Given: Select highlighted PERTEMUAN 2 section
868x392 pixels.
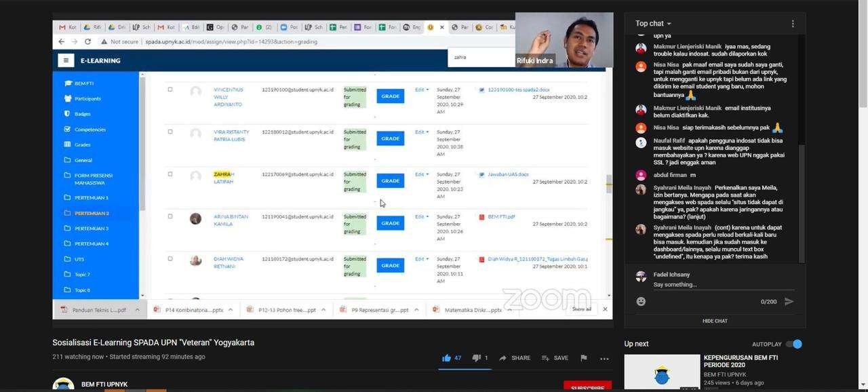Looking at the screenshot, I should [92, 213].
